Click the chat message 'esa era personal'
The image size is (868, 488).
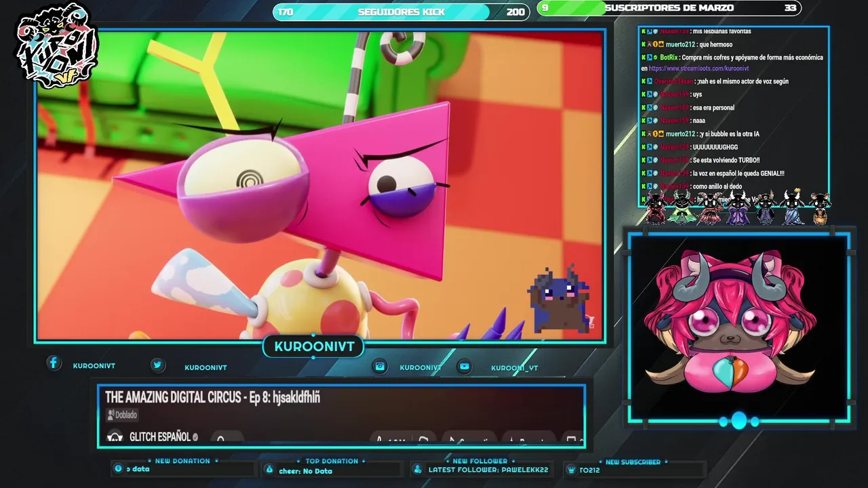pos(713,108)
